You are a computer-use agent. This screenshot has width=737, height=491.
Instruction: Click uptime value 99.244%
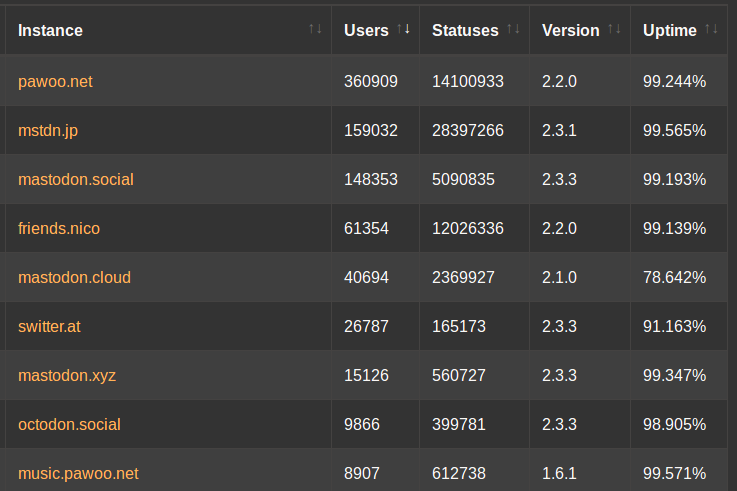coord(674,82)
